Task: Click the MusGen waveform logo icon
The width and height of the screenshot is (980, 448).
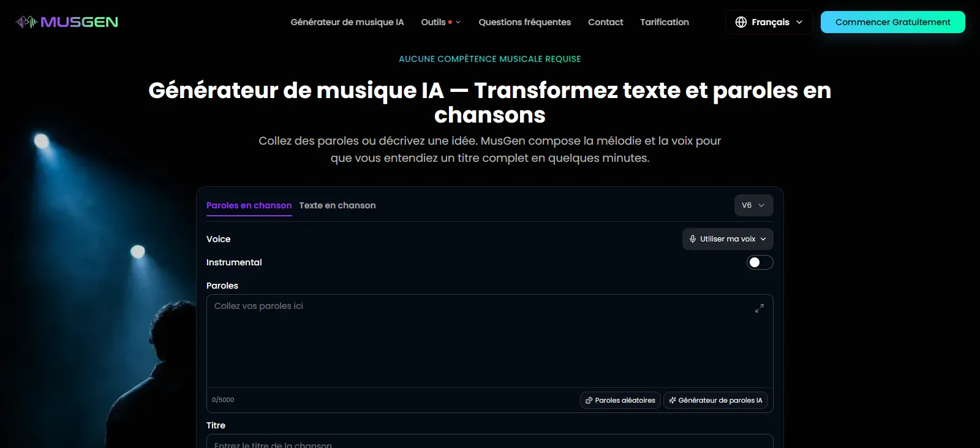Action: (26, 22)
